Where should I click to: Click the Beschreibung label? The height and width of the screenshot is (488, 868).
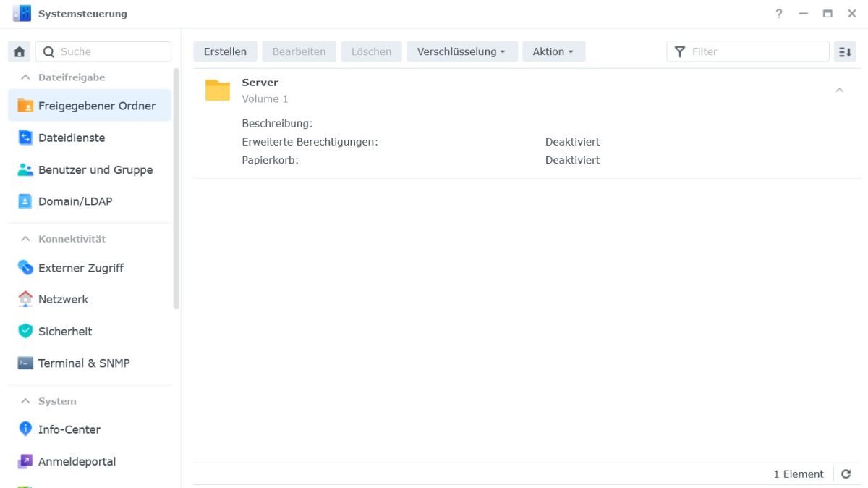pyautogui.click(x=277, y=124)
